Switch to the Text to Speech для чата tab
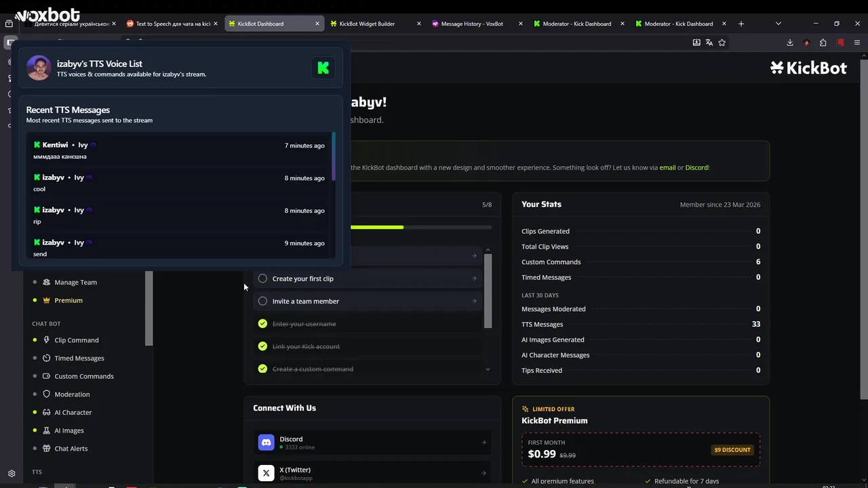 (x=172, y=24)
